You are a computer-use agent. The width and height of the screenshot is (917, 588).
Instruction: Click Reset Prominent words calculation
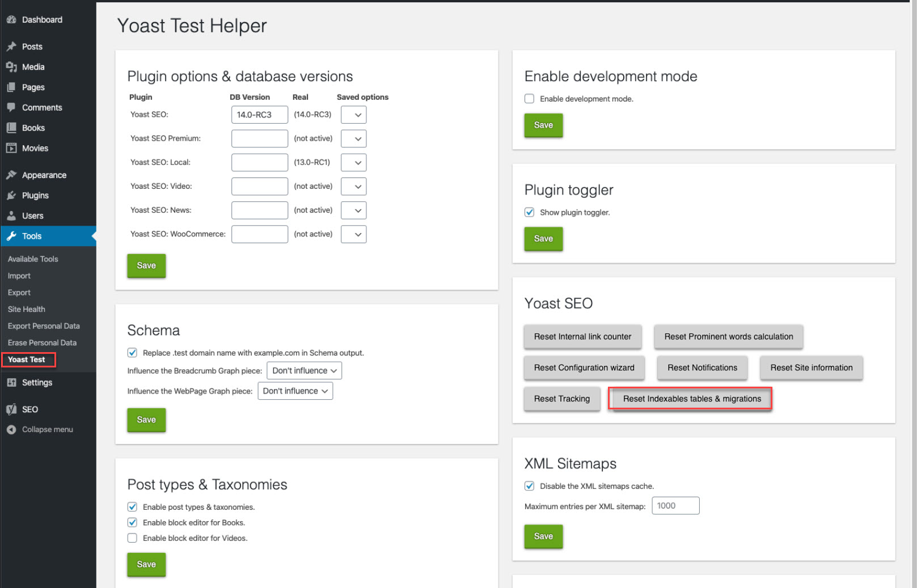coord(729,337)
